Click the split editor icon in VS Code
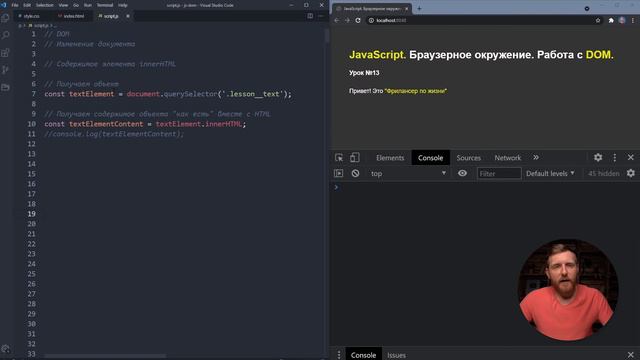640x360 pixels. (x=310, y=16)
